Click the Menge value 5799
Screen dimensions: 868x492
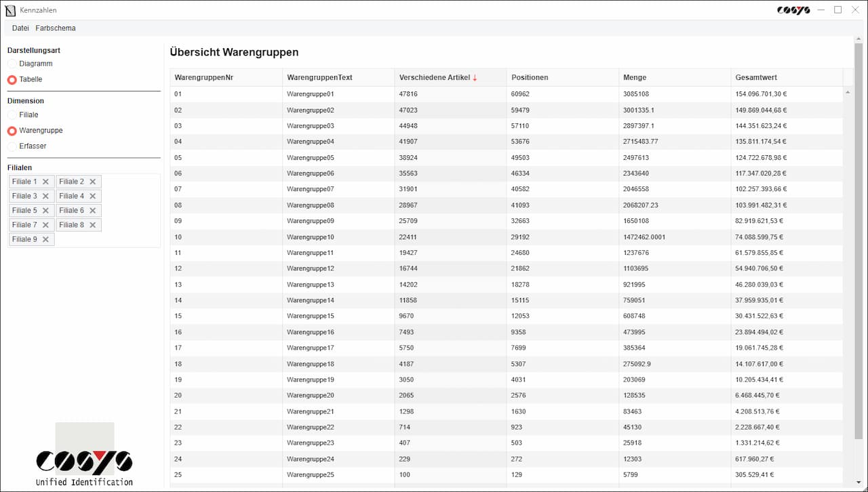(x=631, y=475)
